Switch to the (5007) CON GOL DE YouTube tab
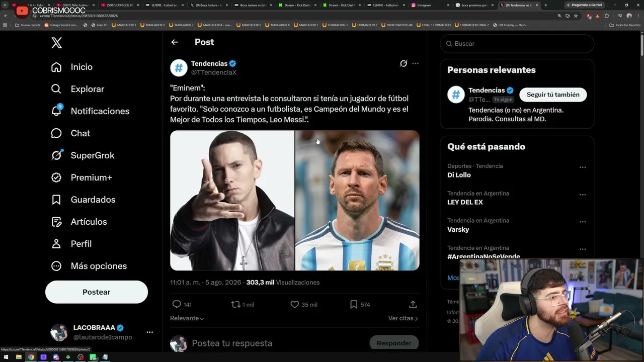 [120, 5]
